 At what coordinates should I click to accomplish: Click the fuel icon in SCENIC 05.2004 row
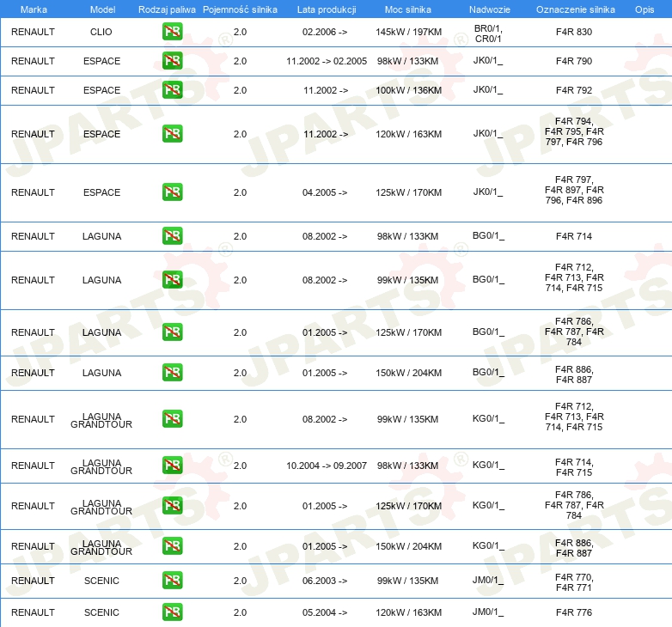pos(172,612)
